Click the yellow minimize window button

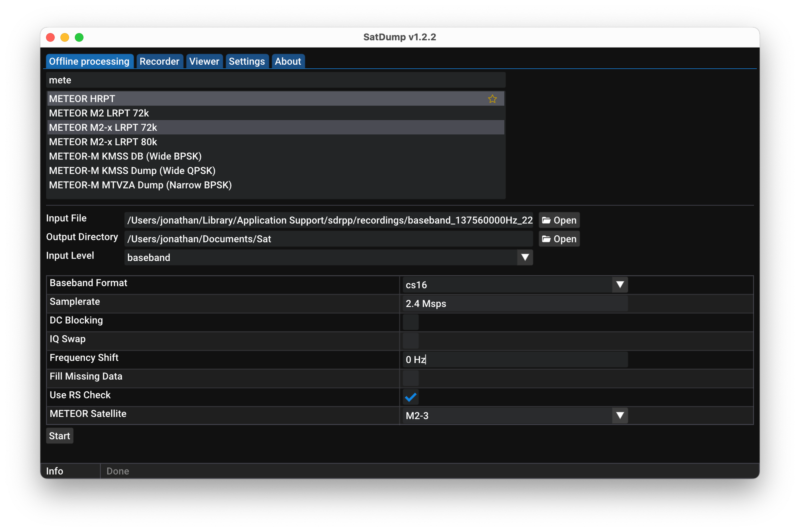[65, 37]
